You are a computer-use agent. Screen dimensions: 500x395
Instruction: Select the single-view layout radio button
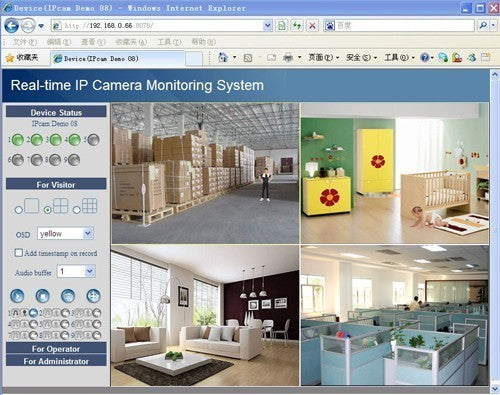pyautogui.click(x=18, y=210)
